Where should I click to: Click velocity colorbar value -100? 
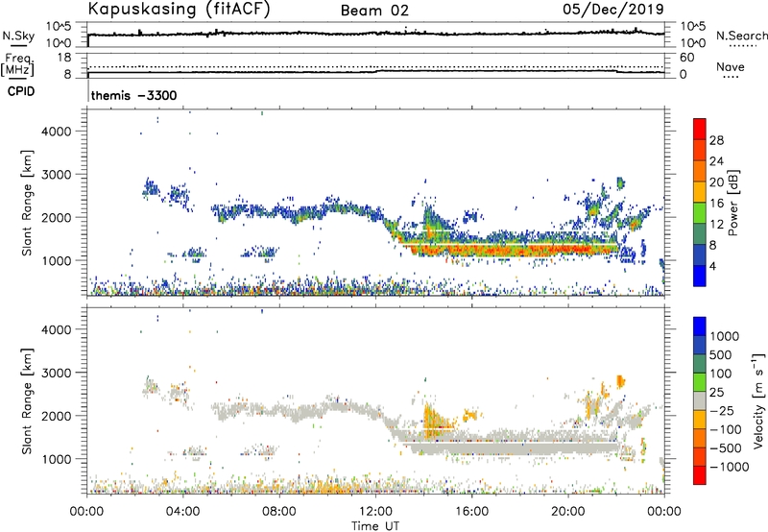(725, 429)
